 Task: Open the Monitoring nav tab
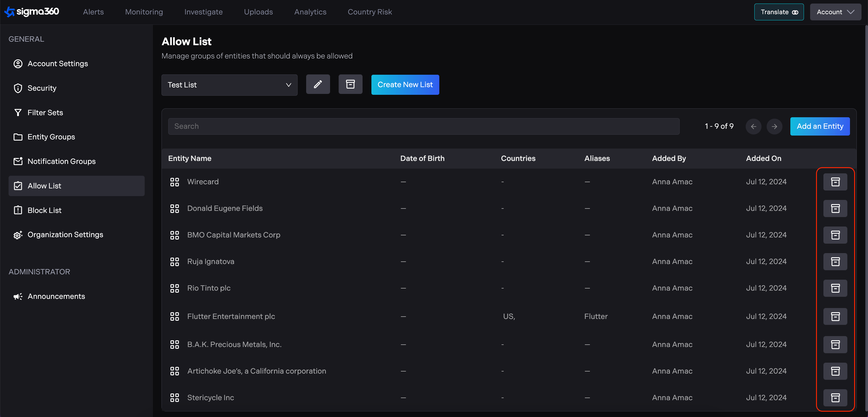pyautogui.click(x=144, y=12)
